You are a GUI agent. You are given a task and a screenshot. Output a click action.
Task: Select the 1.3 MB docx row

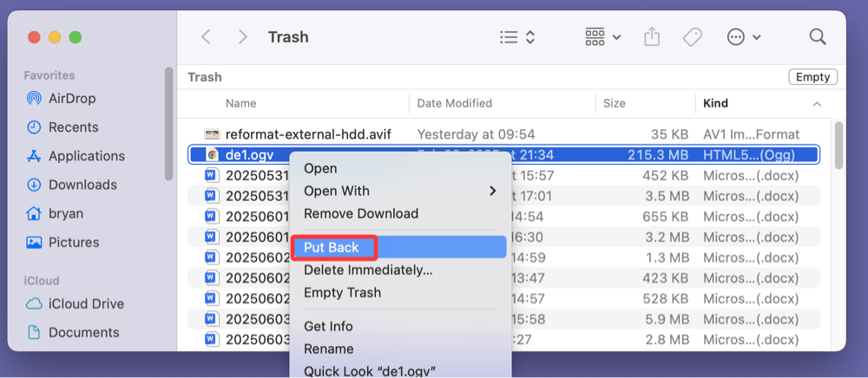click(x=503, y=257)
